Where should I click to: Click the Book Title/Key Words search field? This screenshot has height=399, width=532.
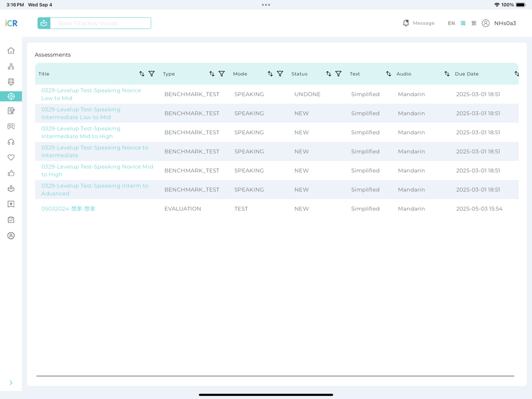[x=99, y=23]
